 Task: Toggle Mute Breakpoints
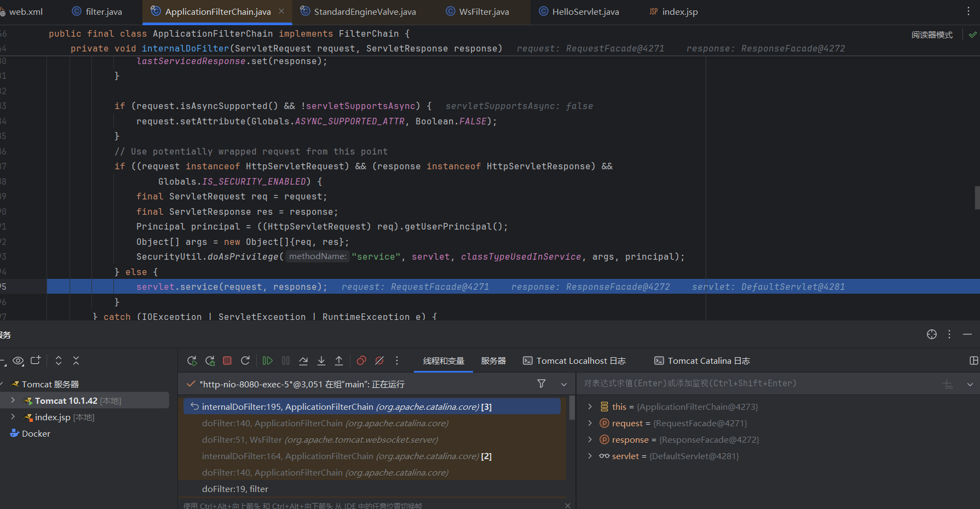379,361
